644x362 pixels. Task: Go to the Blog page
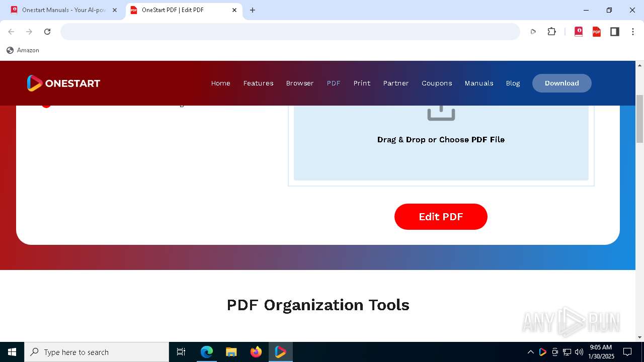(513, 83)
